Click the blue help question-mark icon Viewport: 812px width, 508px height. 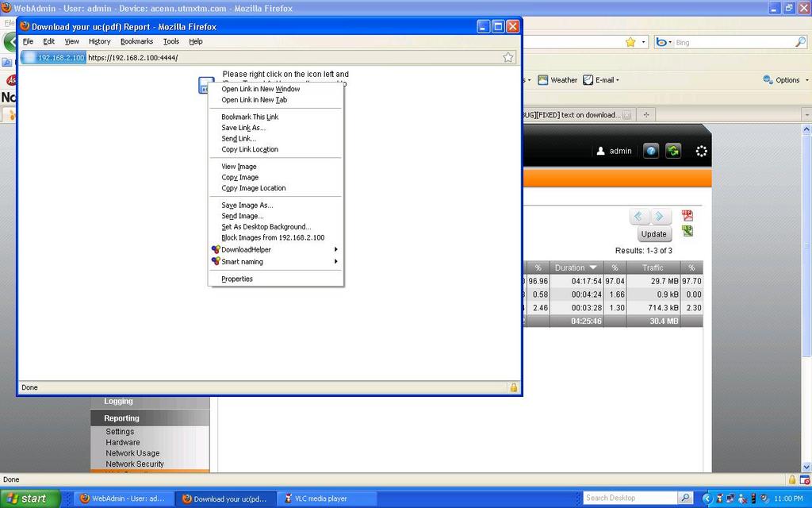click(651, 151)
